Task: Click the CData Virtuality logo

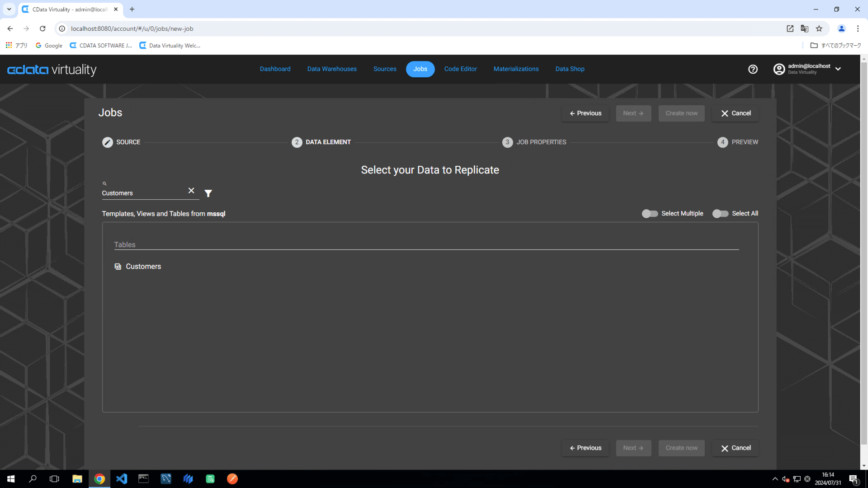Action: [52, 70]
